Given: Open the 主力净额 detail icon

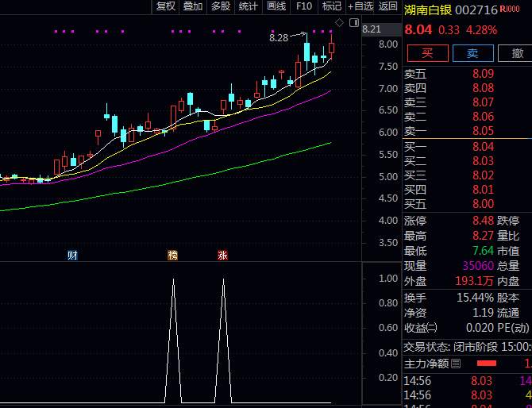Looking at the screenshot, I should coord(455,364).
